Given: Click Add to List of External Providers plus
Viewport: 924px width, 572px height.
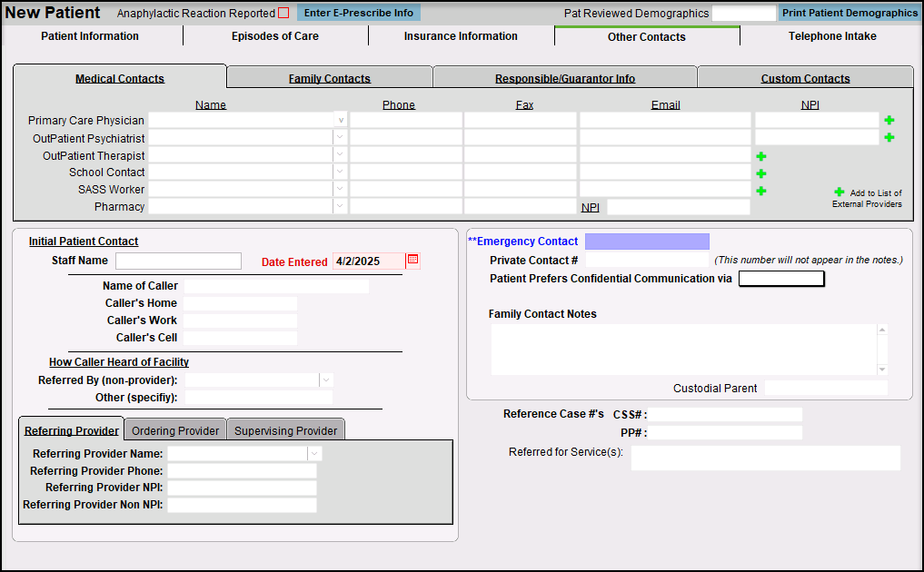Looking at the screenshot, I should tap(840, 192).
